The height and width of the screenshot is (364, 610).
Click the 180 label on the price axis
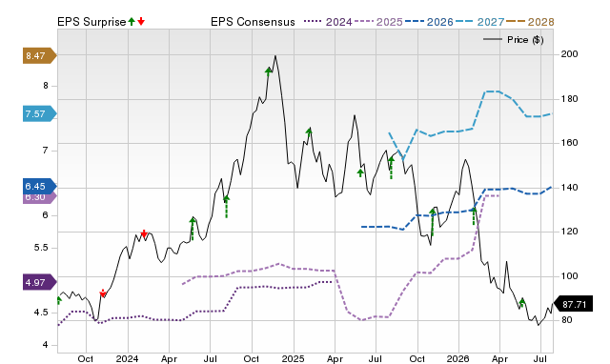[x=569, y=99]
